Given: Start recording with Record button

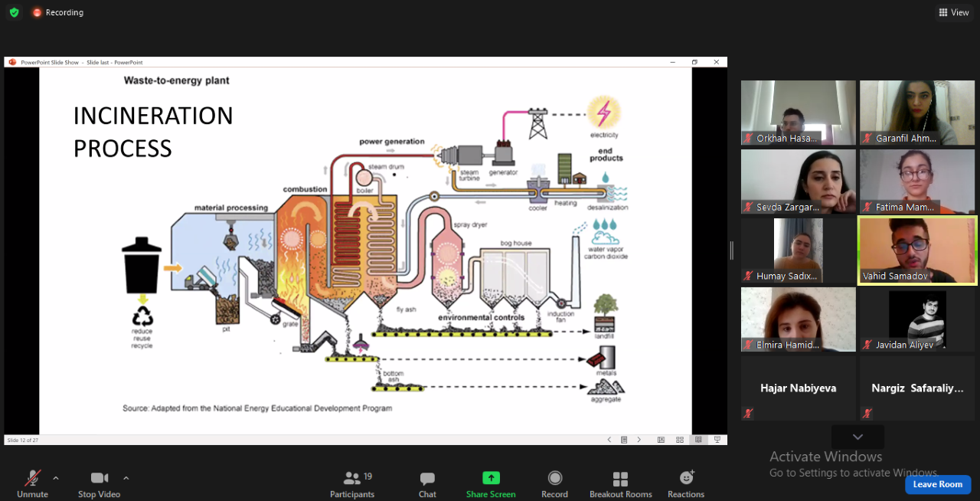Looking at the screenshot, I should pos(554,483).
